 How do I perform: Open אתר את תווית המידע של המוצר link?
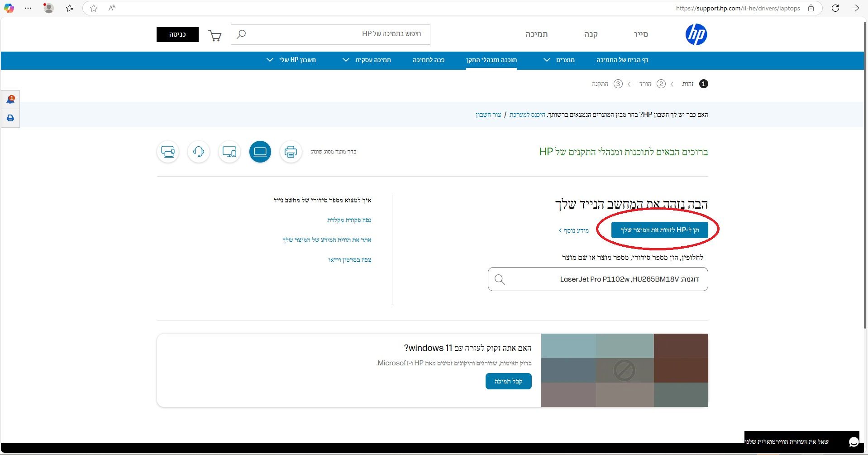(x=327, y=240)
